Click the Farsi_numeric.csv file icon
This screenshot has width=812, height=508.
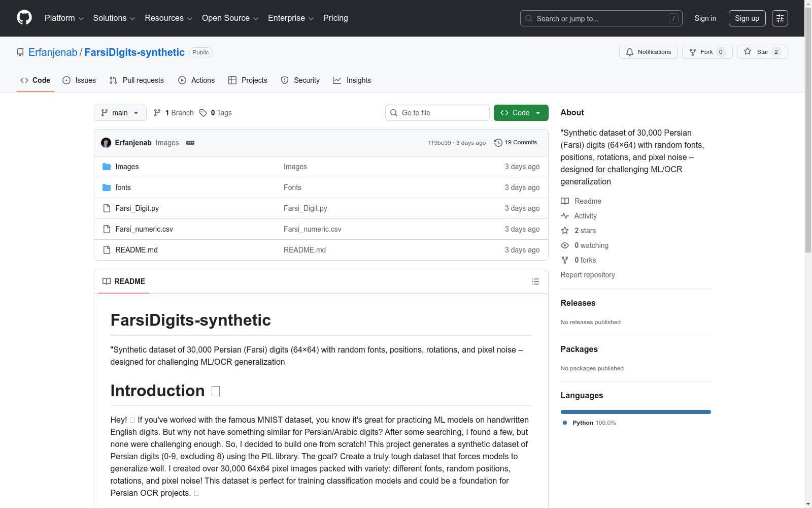point(107,229)
